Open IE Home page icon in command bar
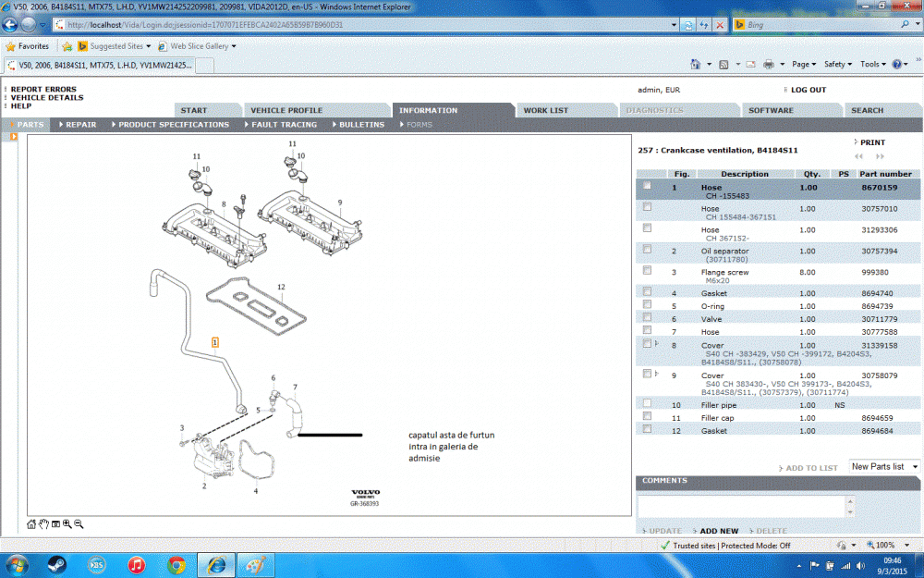The image size is (924, 578). click(696, 65)
